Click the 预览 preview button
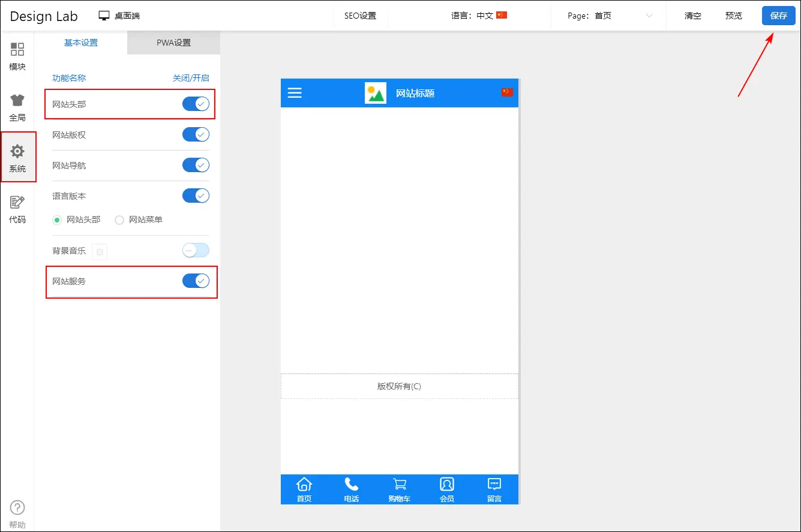This screenshot has height=532, width=801. tap(733, 16)
